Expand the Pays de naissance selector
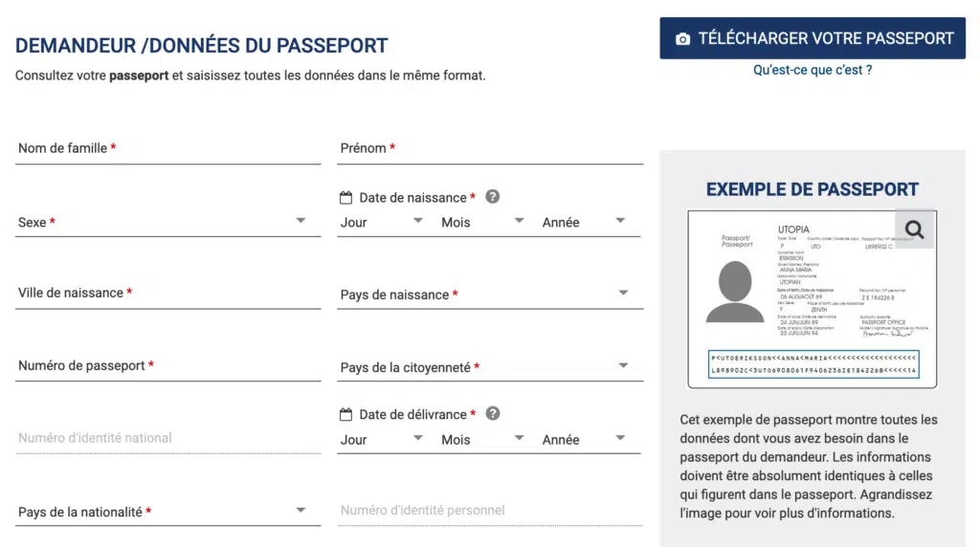This screenshot has width=980, height=547. point(490,295)
